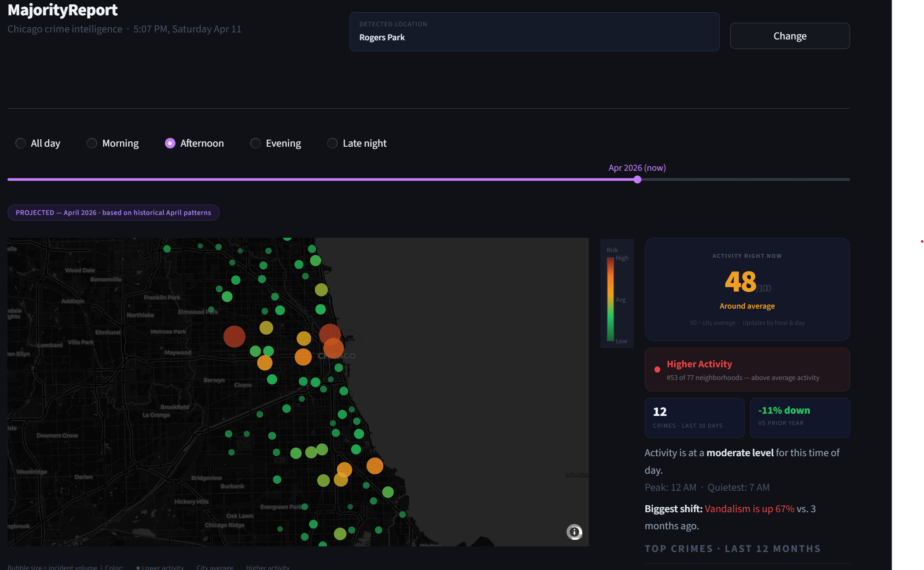Click the green bubble near Evergreen Park
The image size is (924, 570).
[304, 507]
